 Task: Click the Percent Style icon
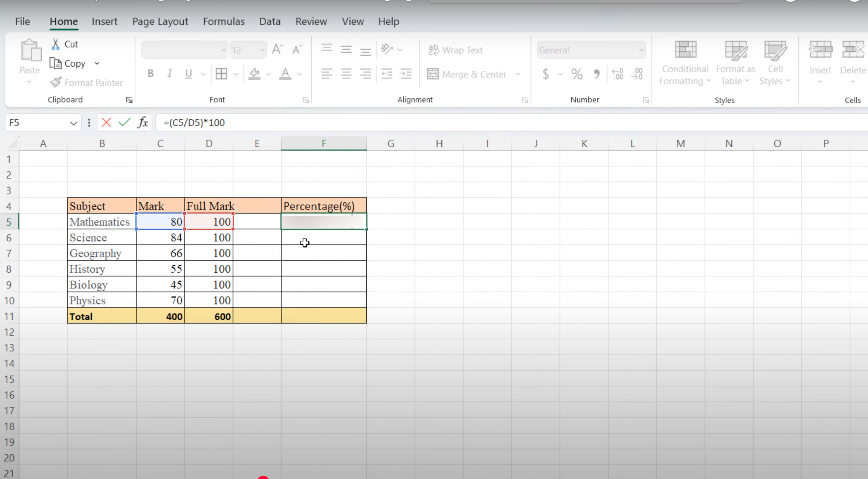pyautogui.click(x=576, y=74)
